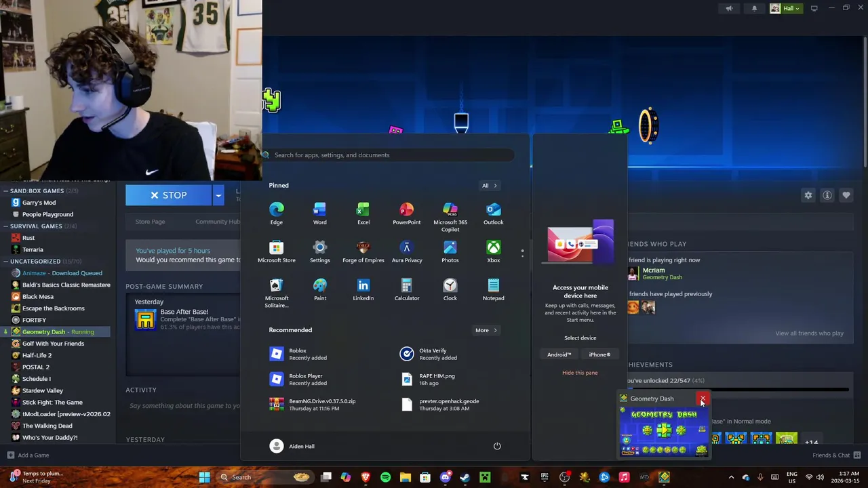Viewport: 868px width, 488px height.
Task: Choose iPhone device button
Action: [599, 354]
